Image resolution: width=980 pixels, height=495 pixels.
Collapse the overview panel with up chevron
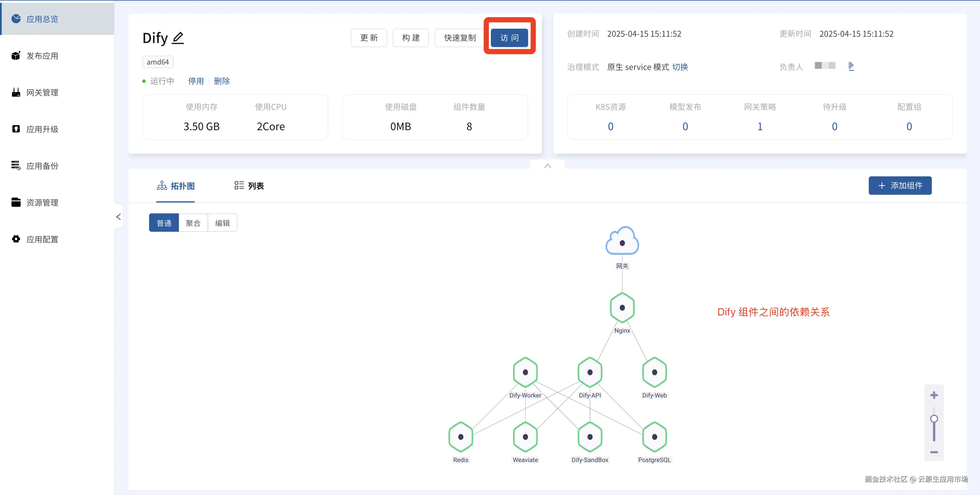[547, 166]
